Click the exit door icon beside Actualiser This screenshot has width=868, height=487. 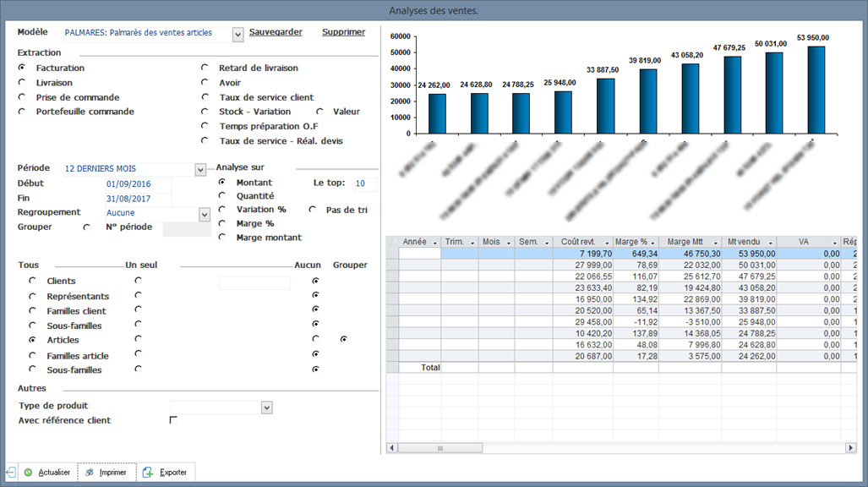pyautogui.click(x=11, y=473)
